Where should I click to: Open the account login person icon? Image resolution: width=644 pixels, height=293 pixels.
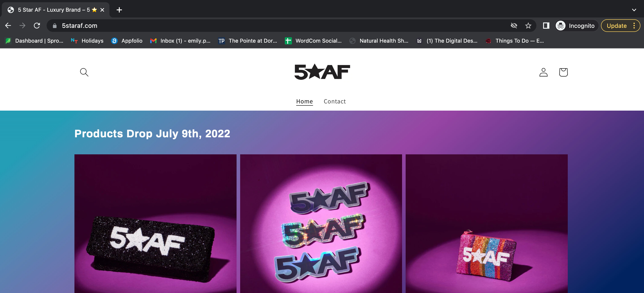543,72
